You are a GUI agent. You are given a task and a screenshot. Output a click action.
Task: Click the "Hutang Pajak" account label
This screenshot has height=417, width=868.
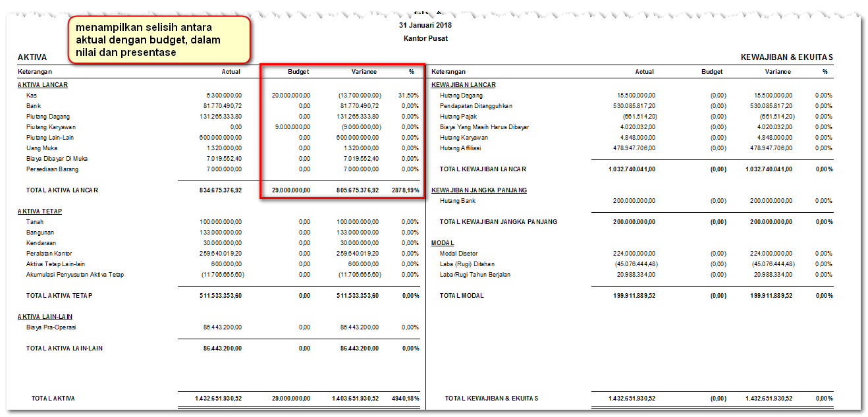pyautogui.click(x=458, y=117)
